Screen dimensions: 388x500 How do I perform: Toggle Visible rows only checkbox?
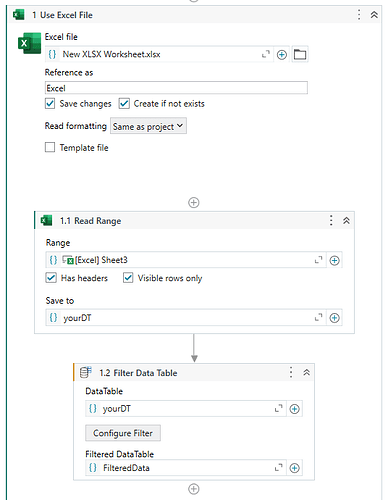pos(128,278)
